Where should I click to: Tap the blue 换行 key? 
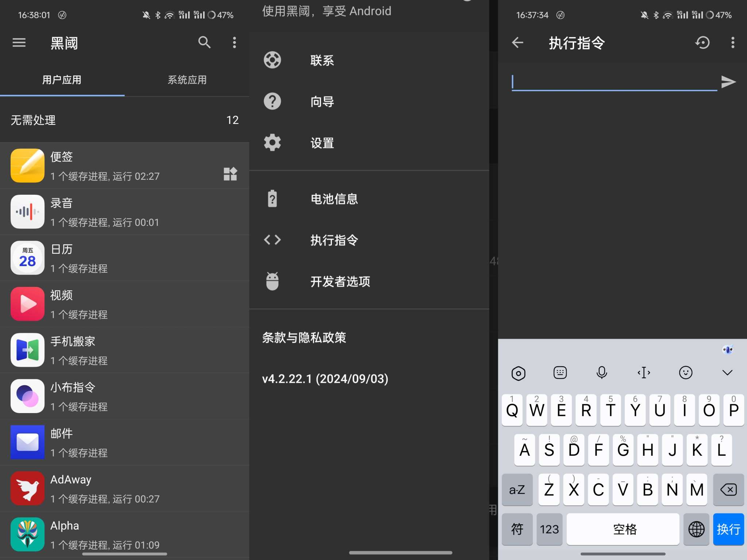728,529
